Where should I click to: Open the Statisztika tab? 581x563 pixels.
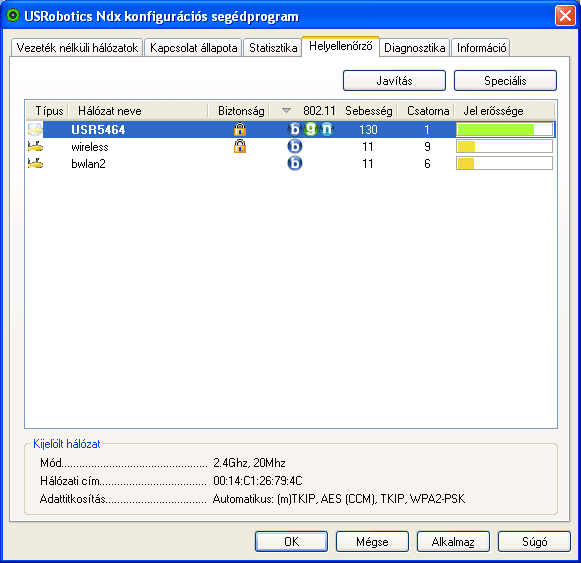(x=273, y=48)
